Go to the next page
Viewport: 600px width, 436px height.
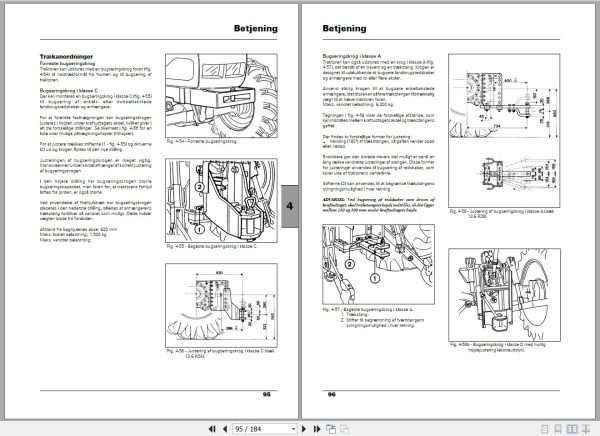tap(304, 429)
